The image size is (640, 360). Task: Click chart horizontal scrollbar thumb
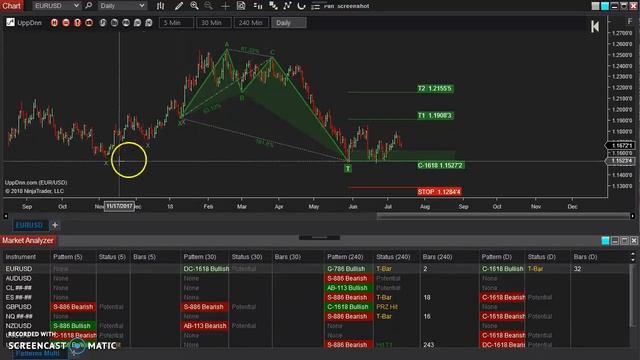(x=503, y=216)
